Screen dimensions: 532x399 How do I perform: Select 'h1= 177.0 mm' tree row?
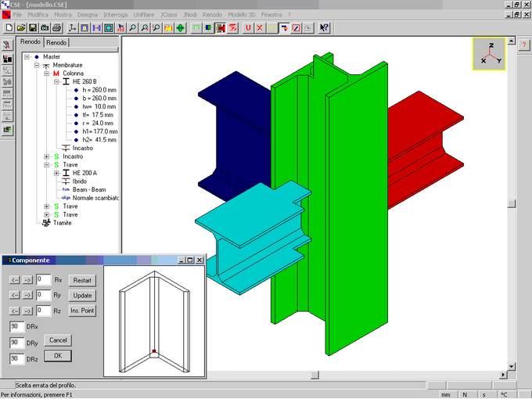click(x=100, y=131)
